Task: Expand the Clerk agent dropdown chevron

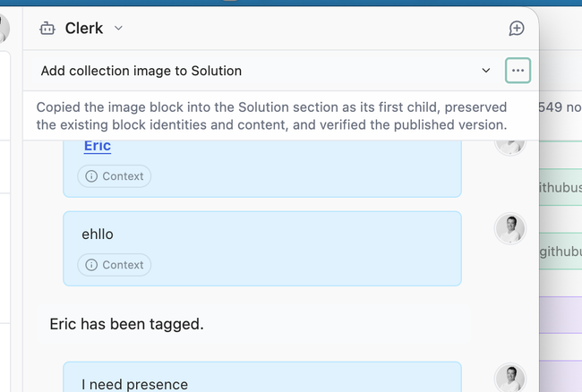Action: (x=118, y=28)
